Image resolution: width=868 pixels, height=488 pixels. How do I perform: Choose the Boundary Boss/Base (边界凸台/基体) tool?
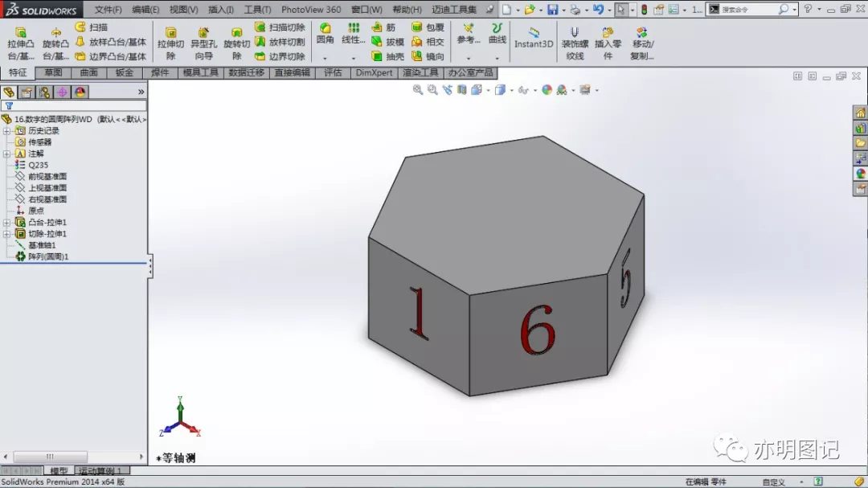[x=111, y=56]
